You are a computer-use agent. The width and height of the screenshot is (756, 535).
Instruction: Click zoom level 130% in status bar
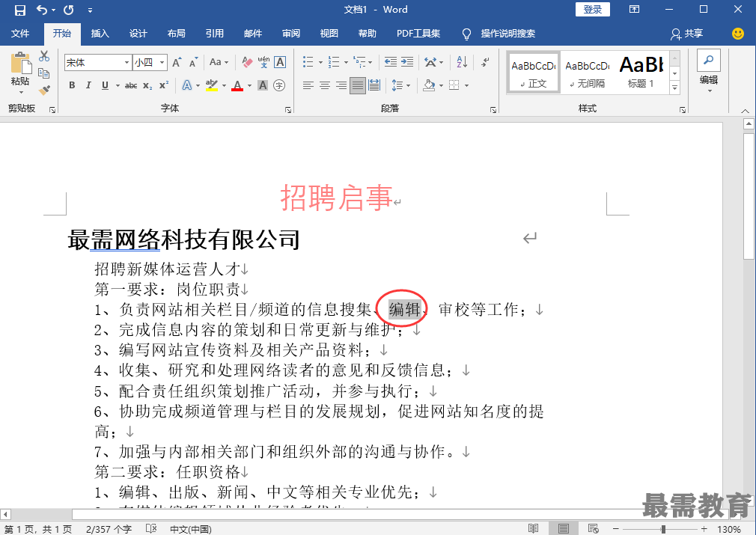click(x=729, y=529)
